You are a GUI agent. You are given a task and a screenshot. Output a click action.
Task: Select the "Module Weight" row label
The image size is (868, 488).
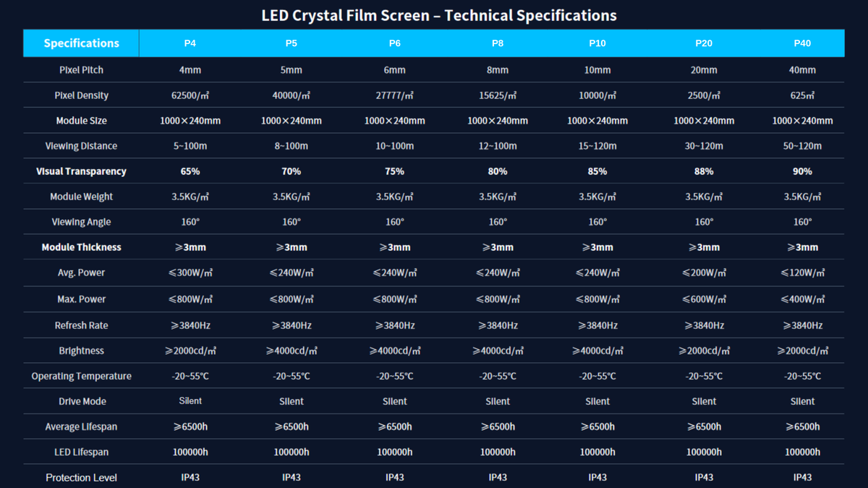click(x=81, y=197)
